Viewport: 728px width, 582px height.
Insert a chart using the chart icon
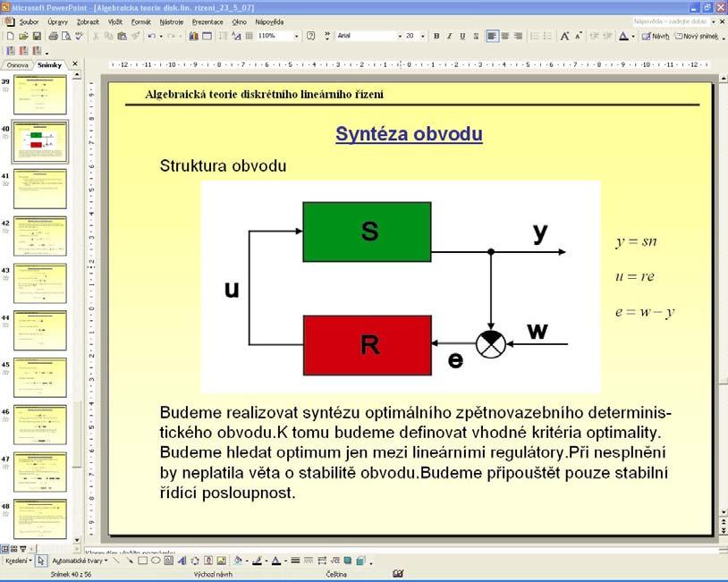coord(193,36)
